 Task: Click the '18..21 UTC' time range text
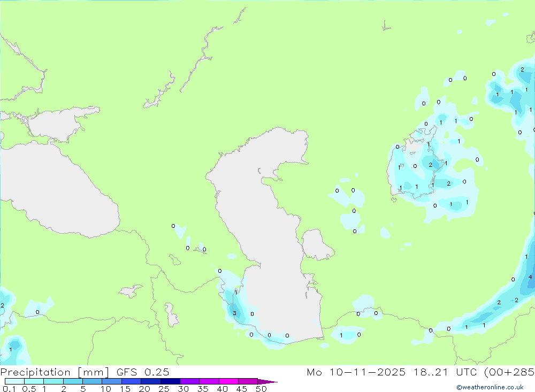[445, 372]
